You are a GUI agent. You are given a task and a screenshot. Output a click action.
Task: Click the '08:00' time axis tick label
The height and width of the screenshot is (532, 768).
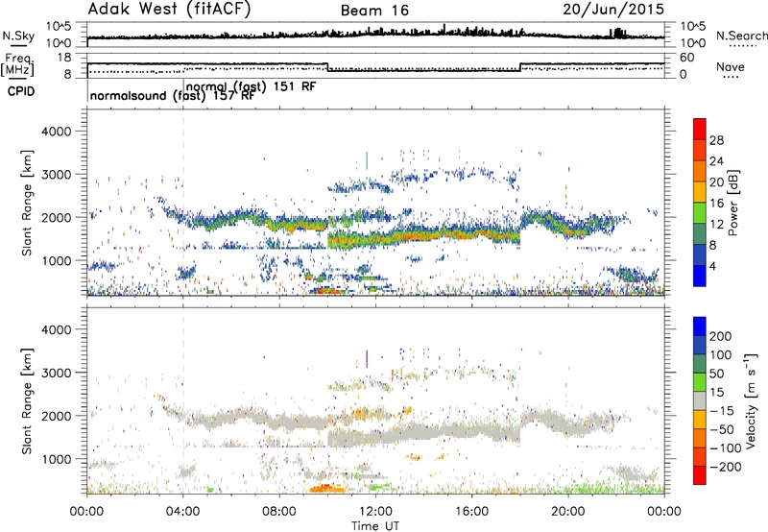pyautogui.click(x=279, y=512)
